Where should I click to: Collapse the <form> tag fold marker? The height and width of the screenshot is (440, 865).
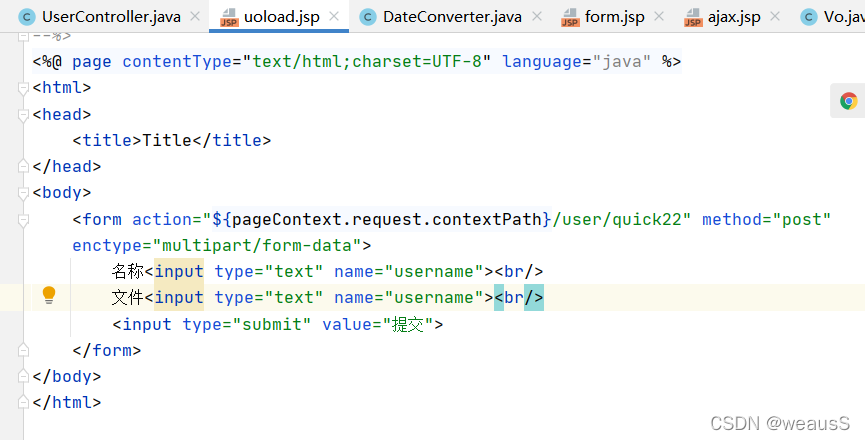coord(23,220)
